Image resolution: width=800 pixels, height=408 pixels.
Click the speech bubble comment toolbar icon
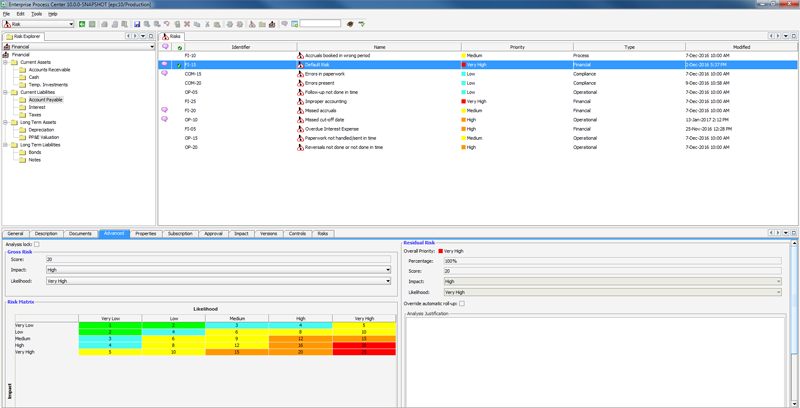pyautogui.click(x=284, y=24)
